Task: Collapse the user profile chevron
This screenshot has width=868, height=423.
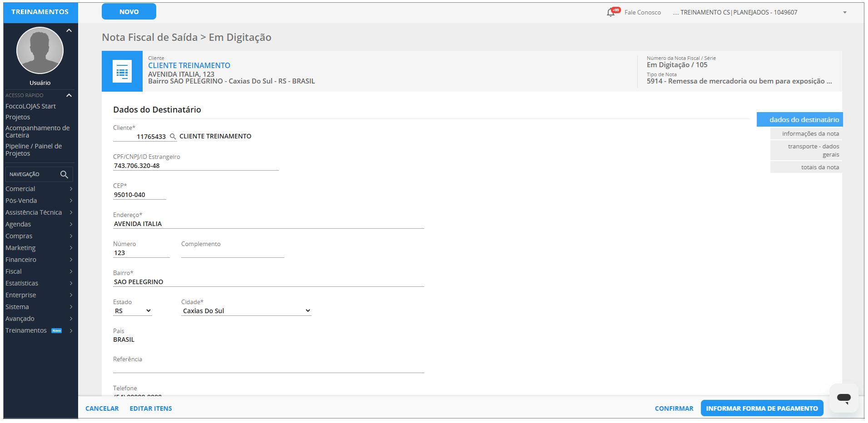Action: (x=69, y=30)
